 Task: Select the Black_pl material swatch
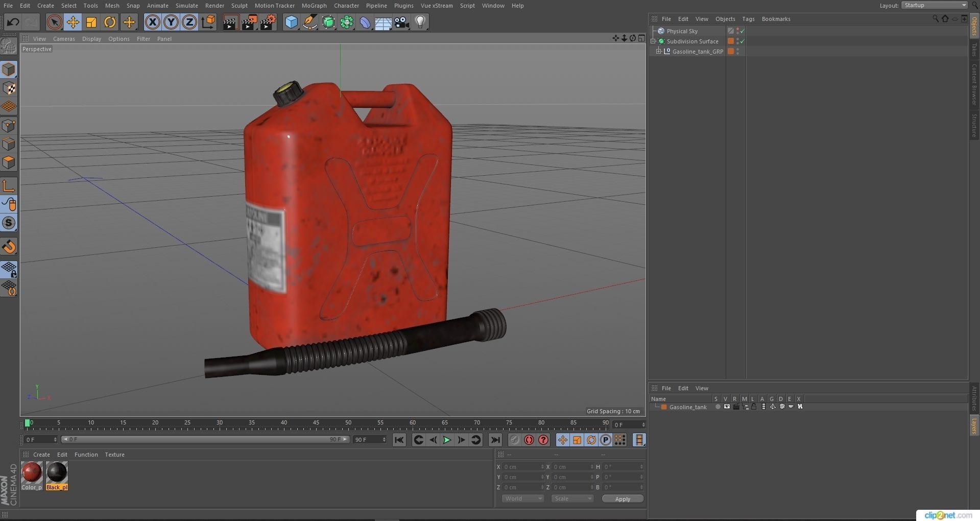[57, 472]
